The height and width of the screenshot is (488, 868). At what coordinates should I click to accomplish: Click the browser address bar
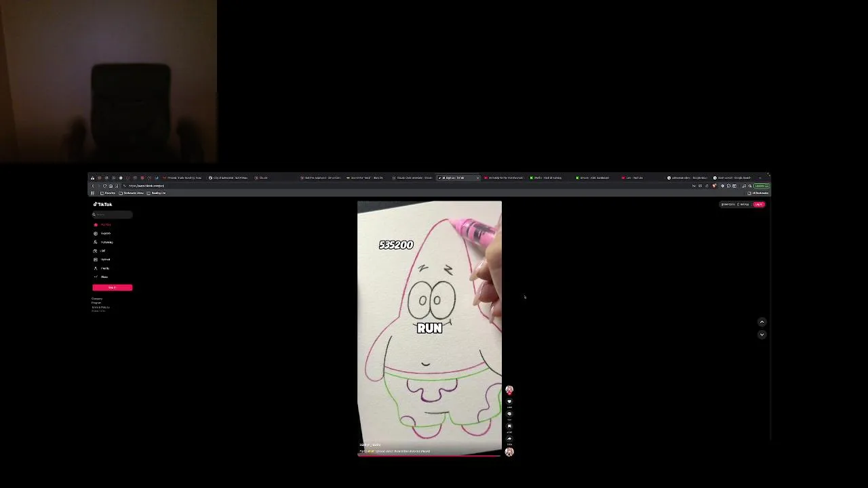click(x=407, y=186)
